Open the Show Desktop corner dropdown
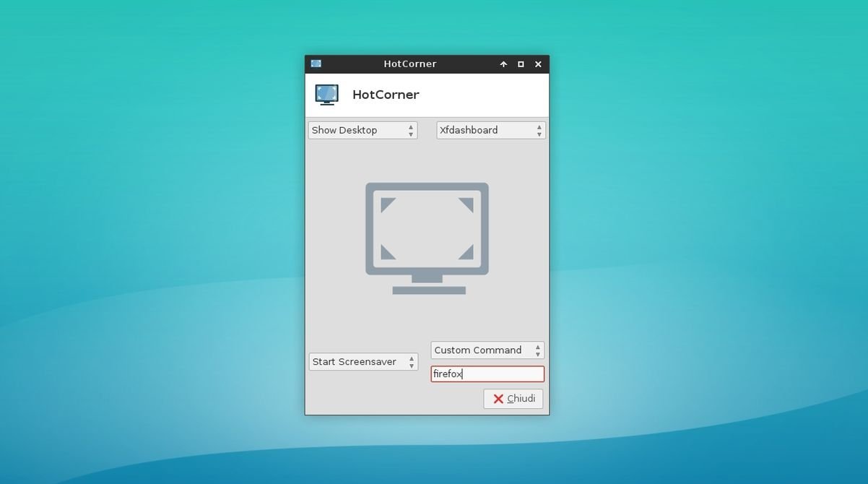 [363, 130]
